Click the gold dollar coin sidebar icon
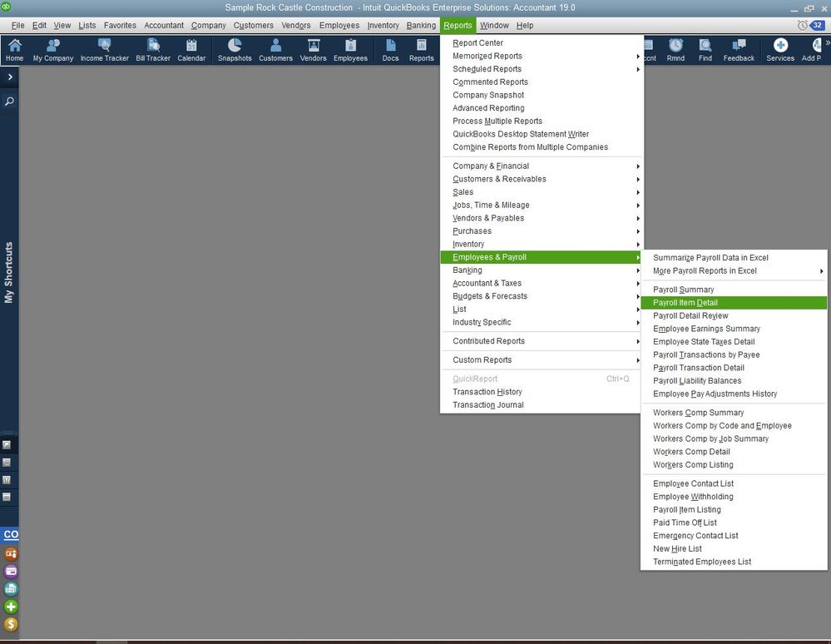Screen dimensions: 831x644 click(11, 624)
